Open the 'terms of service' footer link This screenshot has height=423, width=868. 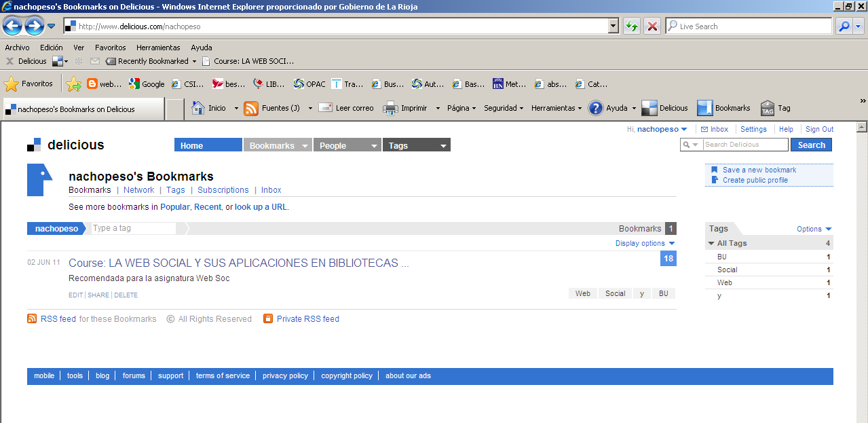point(223,375)
